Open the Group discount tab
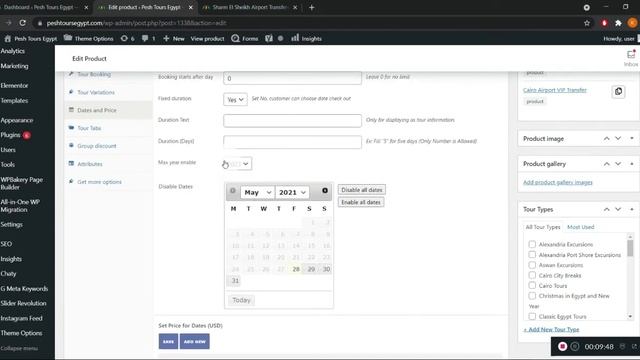 tap(97, 146)
